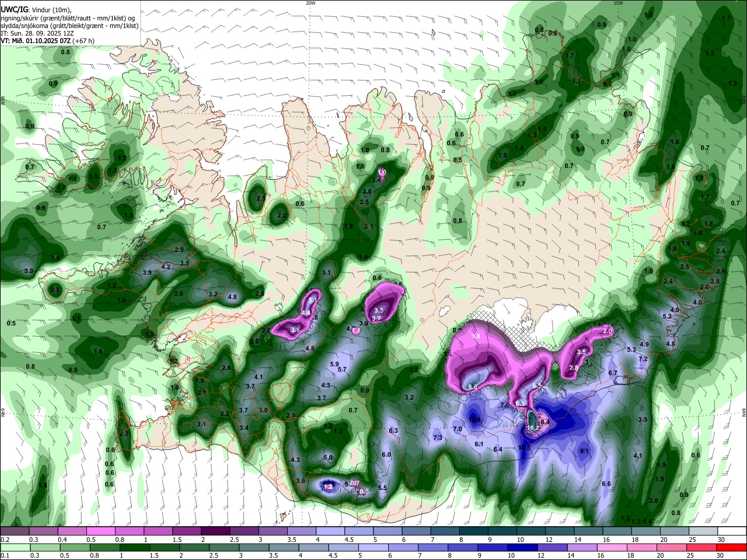Click the valid time 'VT: Mið. 01.10.2025 07Z'
Image resolution: width=747 pixels, height=560 pixels.
point(36,41)
